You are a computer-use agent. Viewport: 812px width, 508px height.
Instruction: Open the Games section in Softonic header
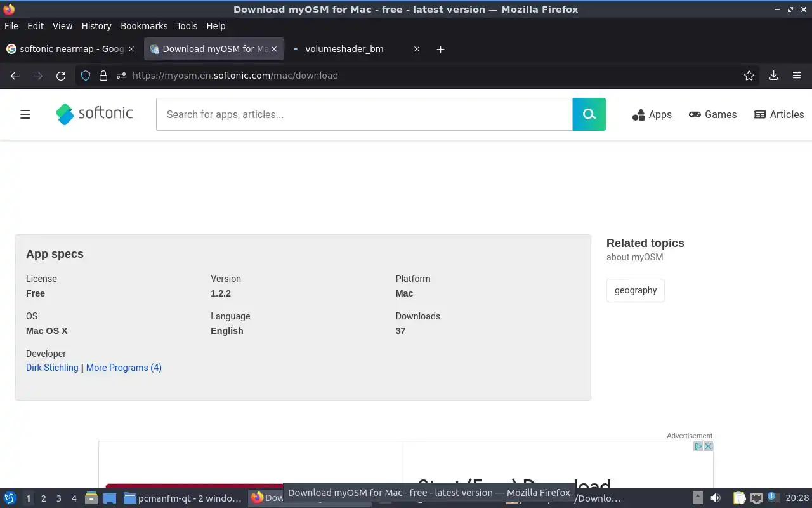(x=713, y=114)
